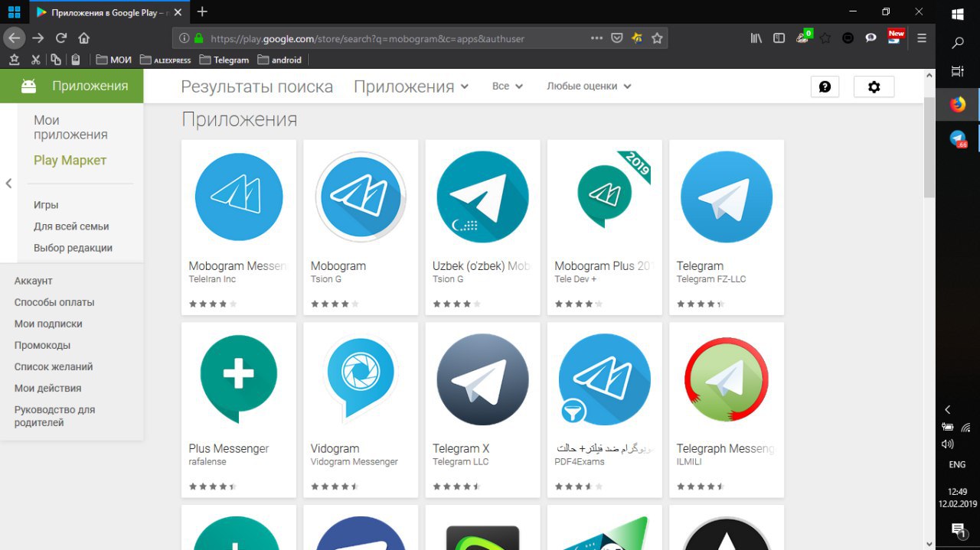Open the Для всей семьи section
980x550 pixels.
[71, 226]
